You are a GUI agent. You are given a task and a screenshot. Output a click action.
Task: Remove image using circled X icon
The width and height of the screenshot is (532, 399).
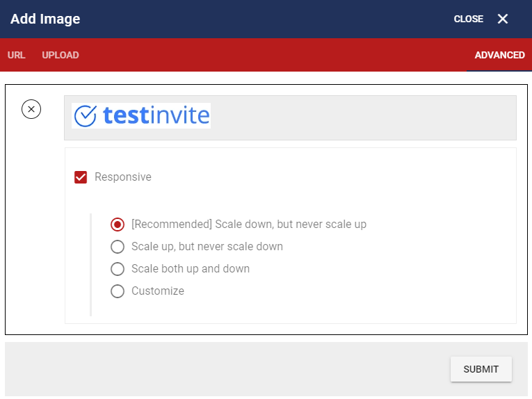[x=31, y=109]
